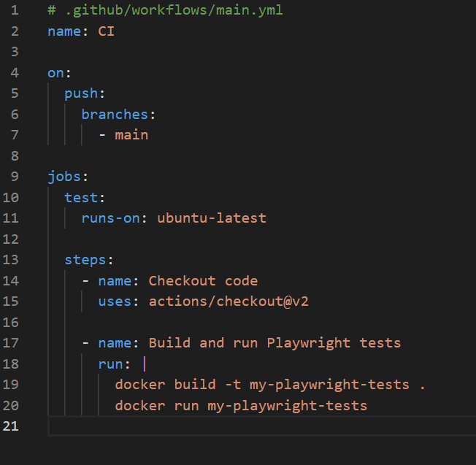Screen dimensions: 476x465
Task: Click the 'ubuntu-latest' value
Action: 212,218
